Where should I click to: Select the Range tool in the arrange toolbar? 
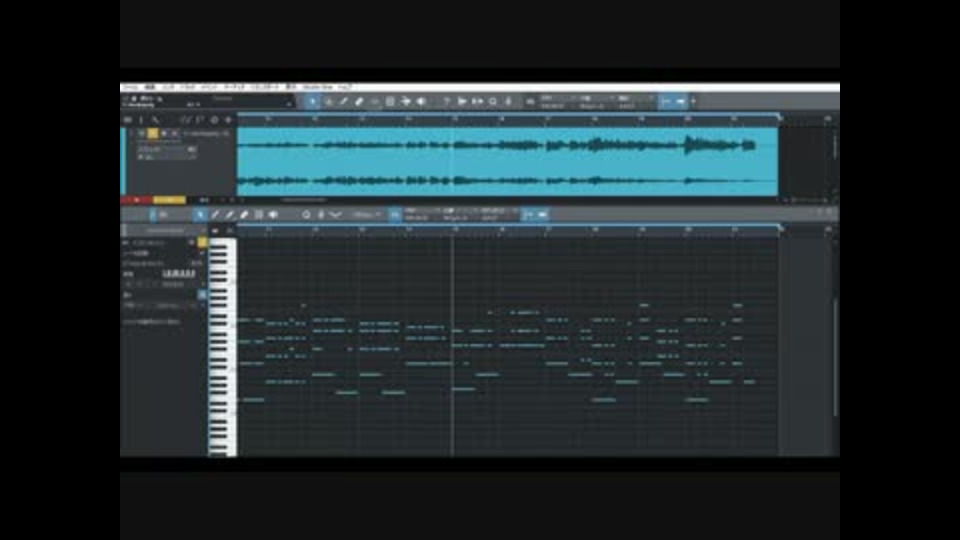point(329,102)
